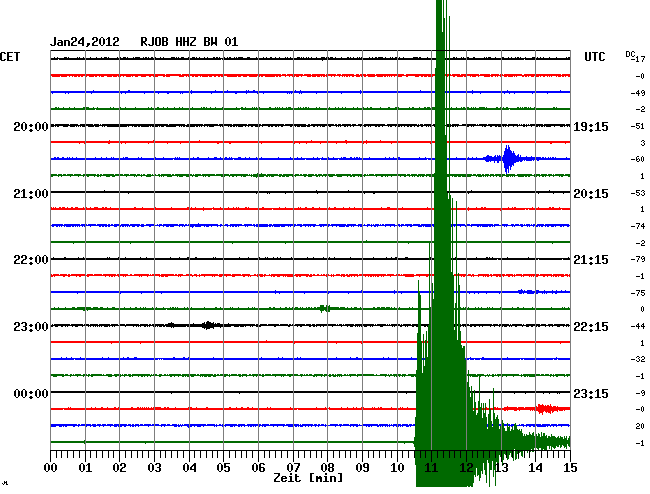Select minute tick label 14
This screenshot has height=494, width=650.
tap(536, 468)
